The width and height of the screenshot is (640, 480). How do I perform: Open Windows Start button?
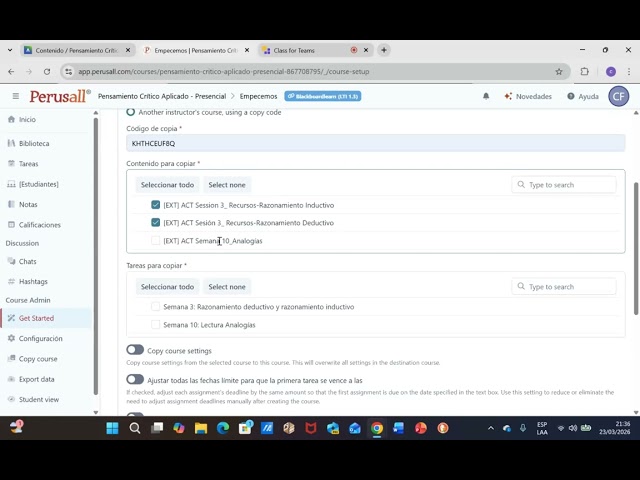pos(112,428)
